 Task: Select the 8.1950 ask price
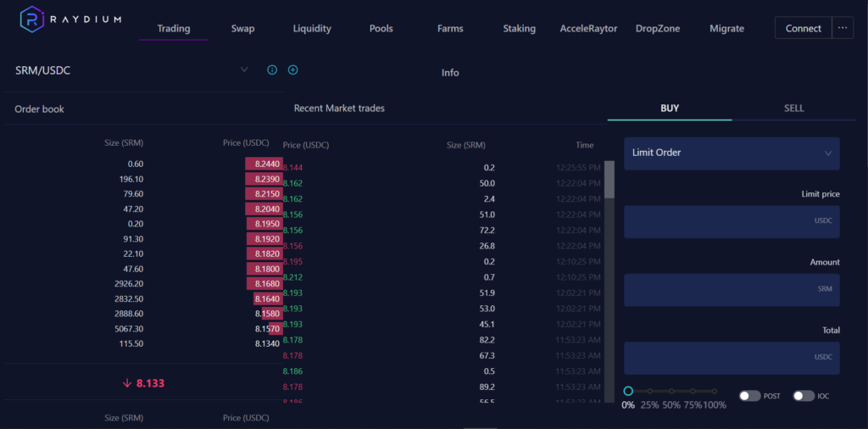point(267,224)
